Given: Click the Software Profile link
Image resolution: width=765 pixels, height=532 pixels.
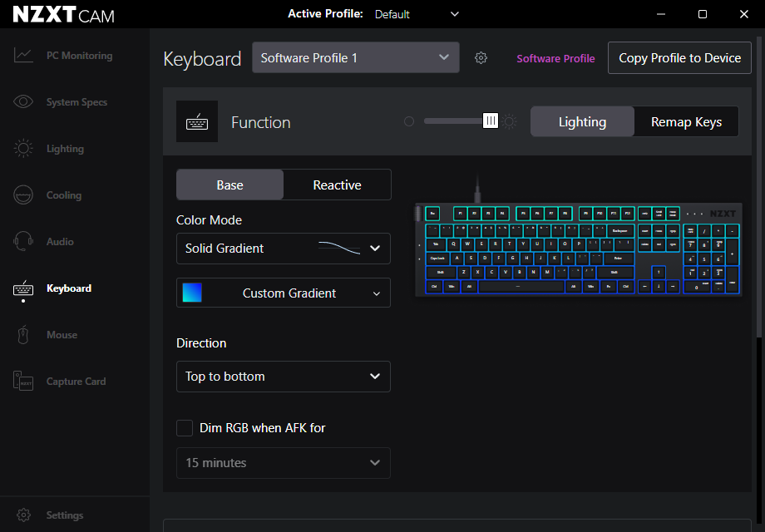Looking at the screenshot, I should point(555,58).
